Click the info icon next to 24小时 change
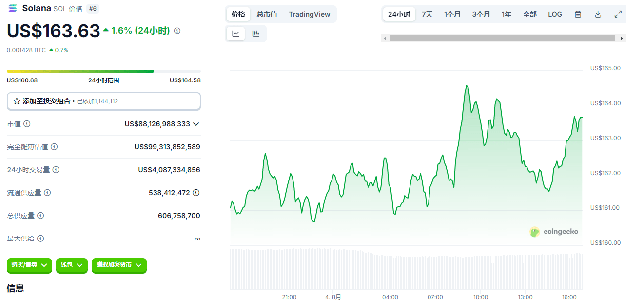Screen dimensions: 644x300 tap(177, 31)
